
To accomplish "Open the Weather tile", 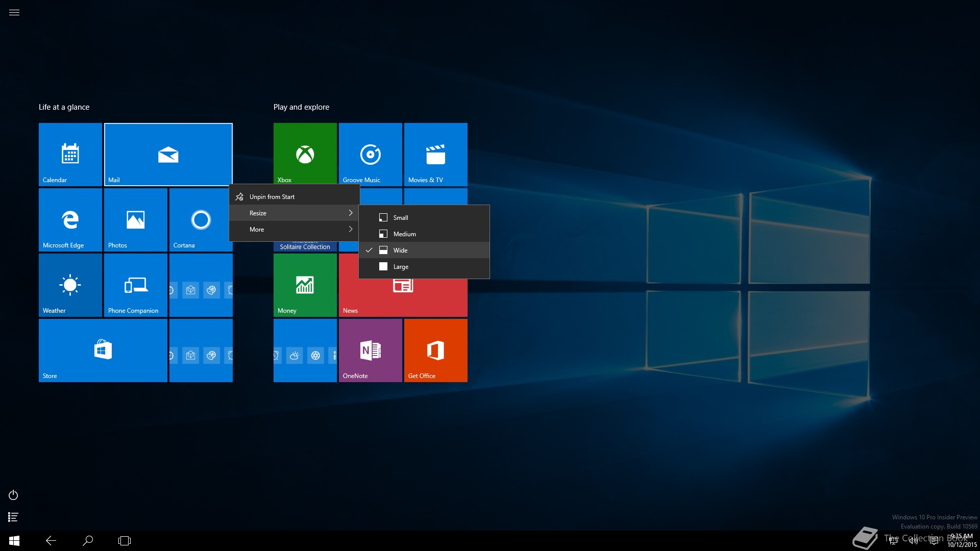I will point(70,285).
